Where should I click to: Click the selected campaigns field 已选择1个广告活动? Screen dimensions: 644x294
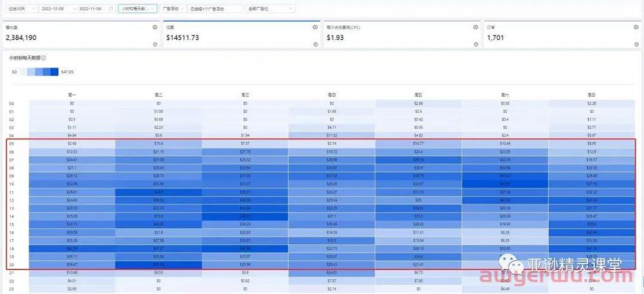215,8
